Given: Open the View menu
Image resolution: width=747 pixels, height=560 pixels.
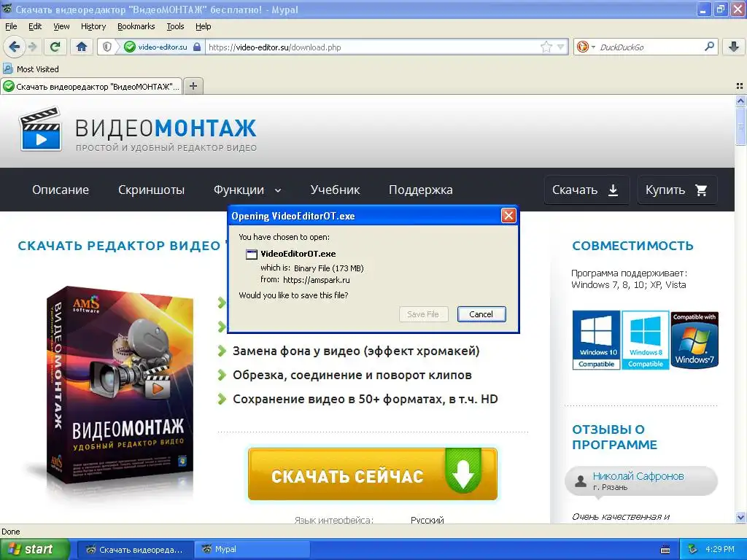Looking at the screenshot, I should [61, 26].
